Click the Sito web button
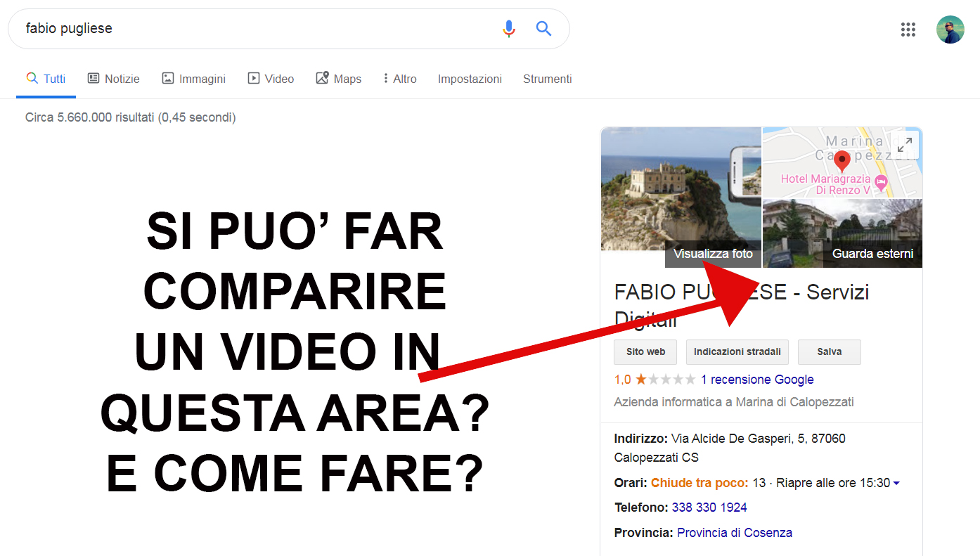The width and height of the screenshot is (980, 556). coord(645,352)
